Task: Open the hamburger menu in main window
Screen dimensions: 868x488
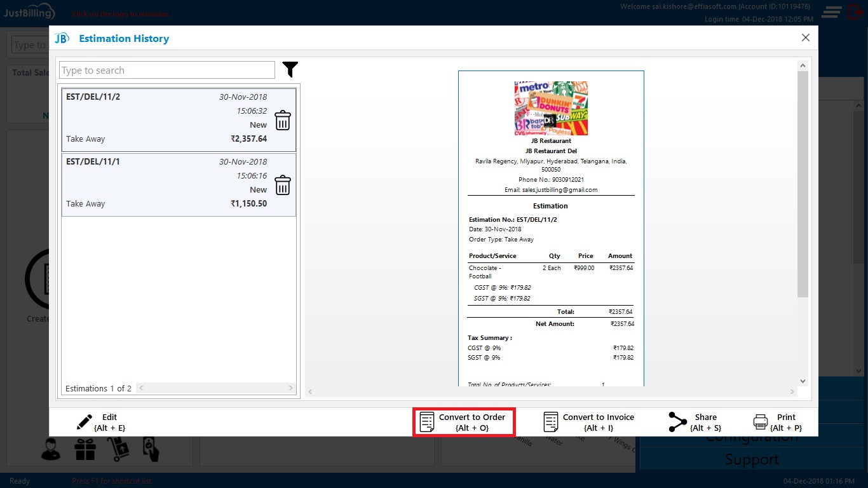Action: pyautogui.click(x=832, y=12)
